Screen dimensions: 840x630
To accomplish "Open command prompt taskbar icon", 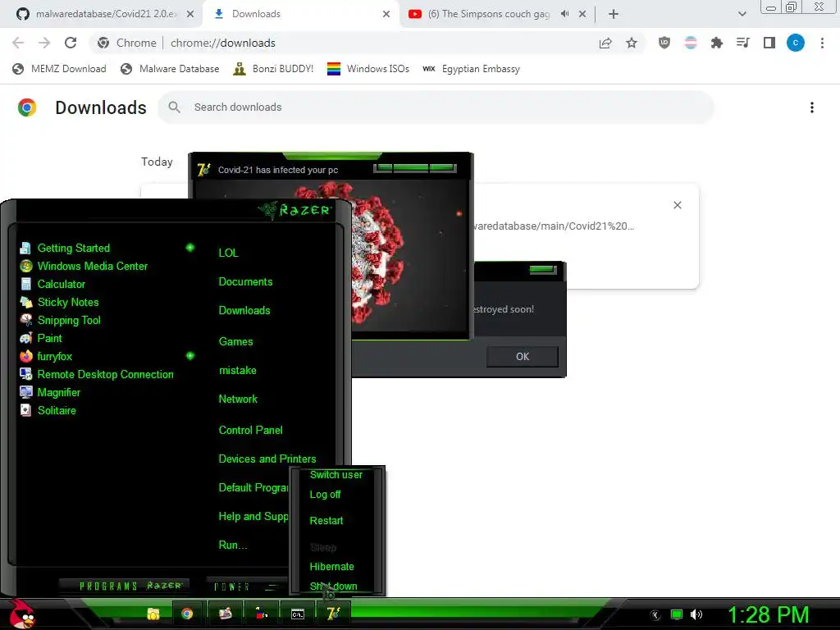I will (x=297, y=614).
